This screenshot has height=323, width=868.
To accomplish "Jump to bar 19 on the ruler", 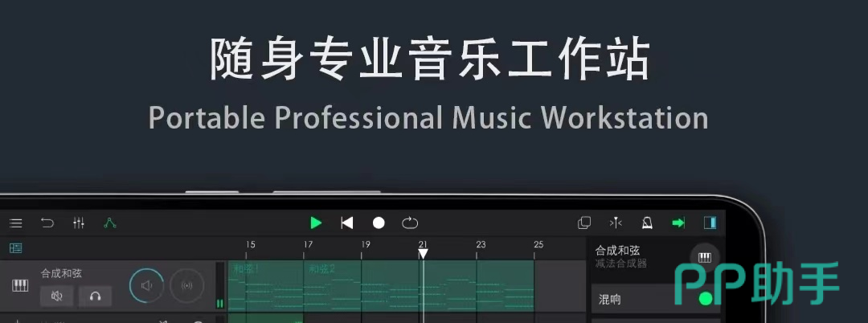I will click(366, 244).
